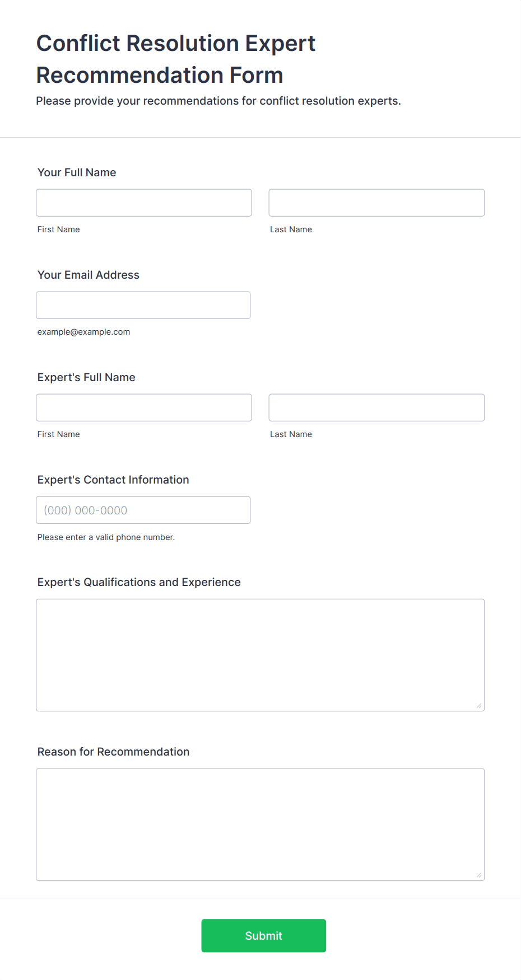This screenshot has height=980, width=521.
Task: Click Your Full Name last name field
Action: click(376, 203)
